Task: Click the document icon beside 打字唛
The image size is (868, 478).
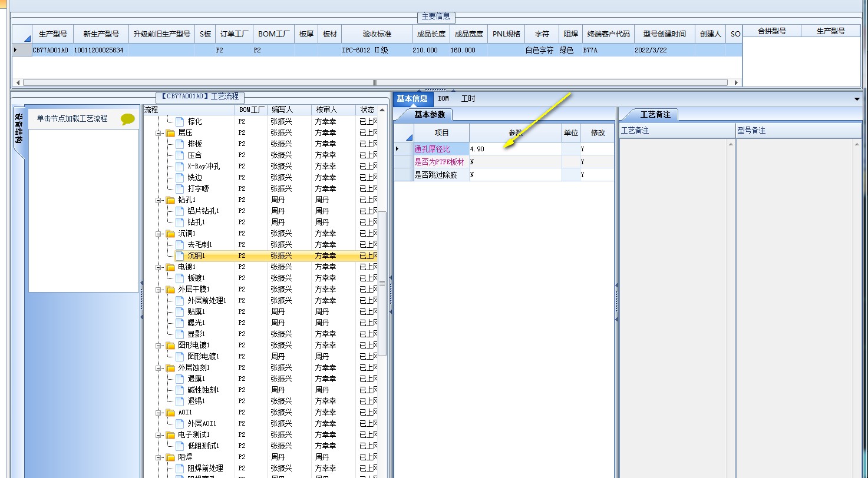Action: point(180,188)
